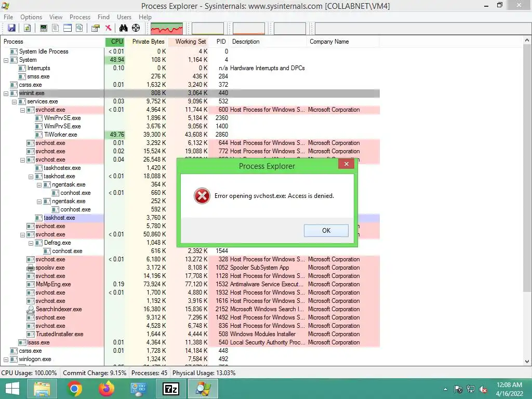Collapse the System process tree node
This screenshot has height=399, width=532.
[x=6, y=60]
